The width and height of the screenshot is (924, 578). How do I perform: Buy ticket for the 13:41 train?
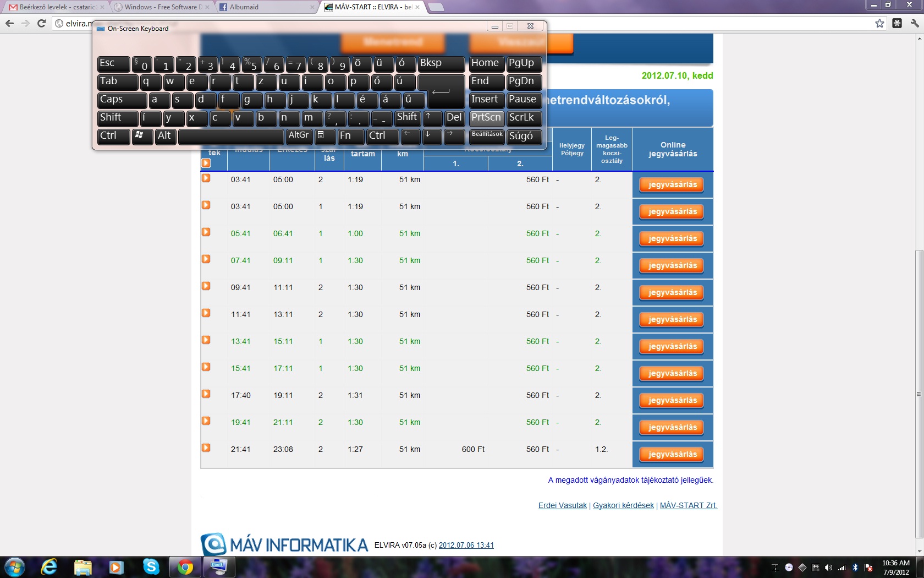tap(672, 347)
